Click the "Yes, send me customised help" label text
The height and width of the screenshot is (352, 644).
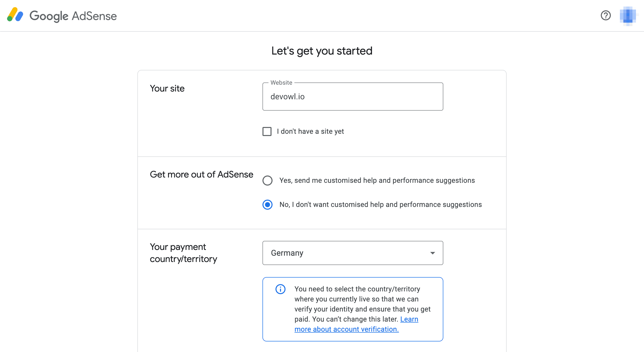click(x=377, y=181)
